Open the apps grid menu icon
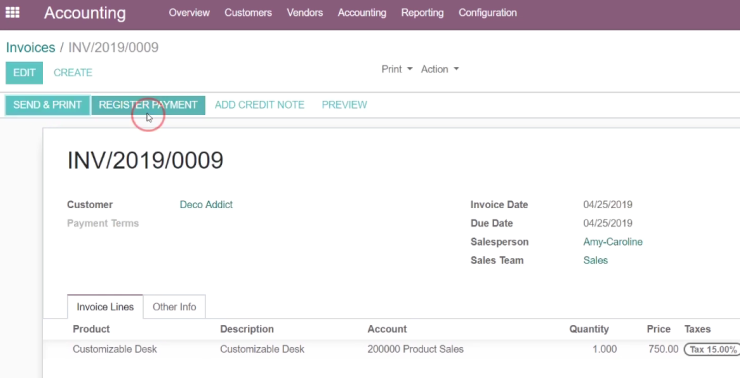 click(x=12, y=13)
